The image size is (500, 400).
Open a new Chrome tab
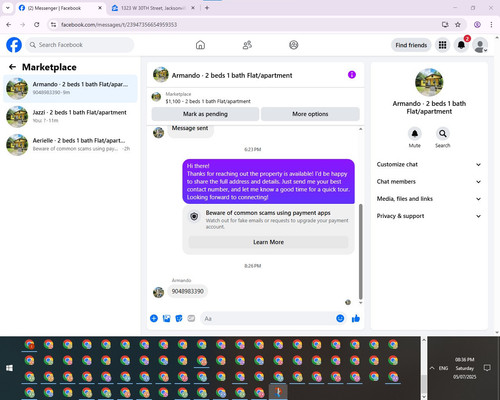pyautogui.click(x=207, y=8)
